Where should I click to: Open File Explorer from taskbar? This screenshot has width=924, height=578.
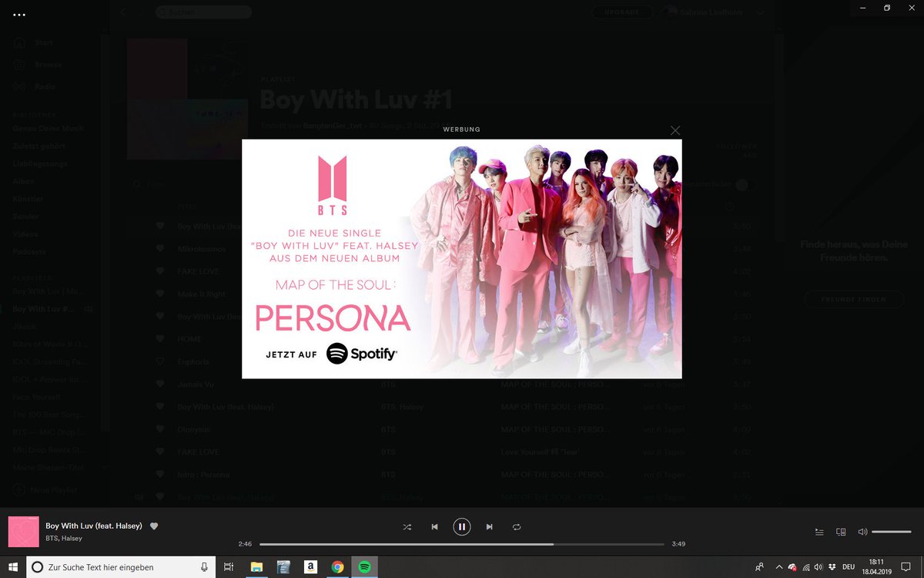[256, 566]
